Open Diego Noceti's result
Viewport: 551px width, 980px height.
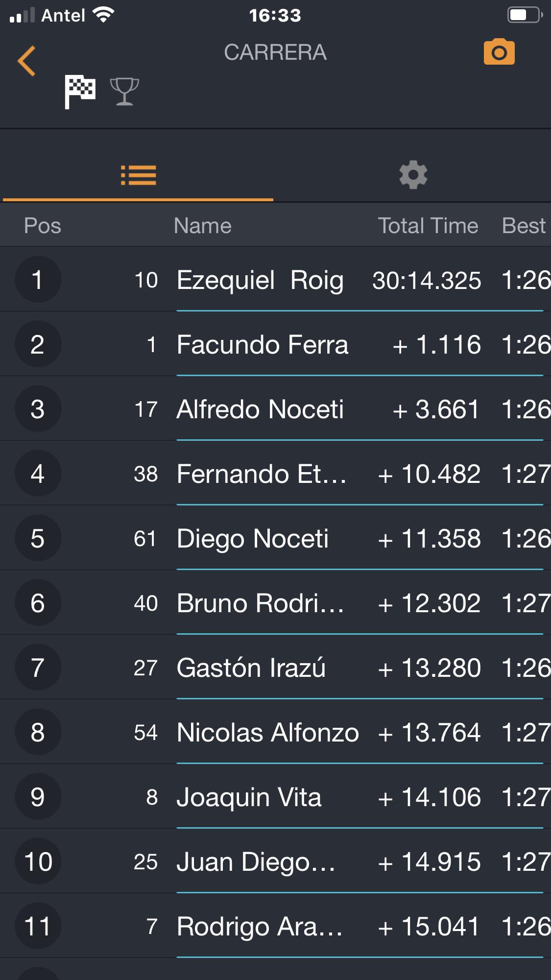[x=275, y=538]
